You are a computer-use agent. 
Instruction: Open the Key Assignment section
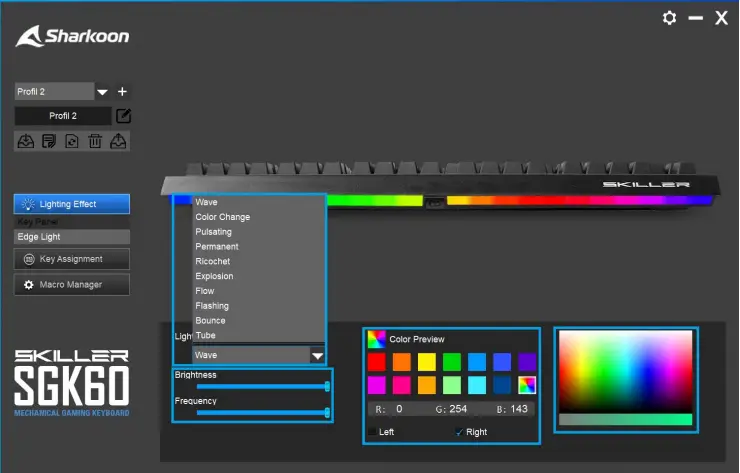coord(71,259)
